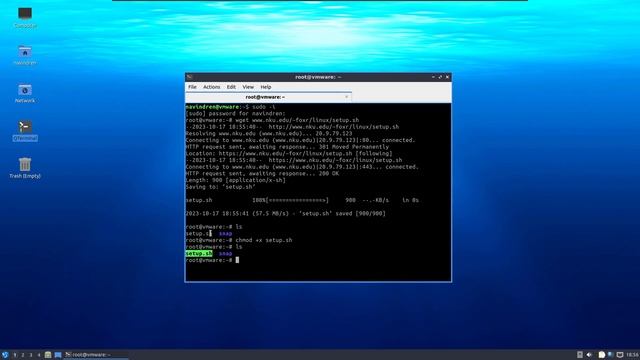Open the View menu in terminal
The image size is (640, 360).
coord(248,87)
